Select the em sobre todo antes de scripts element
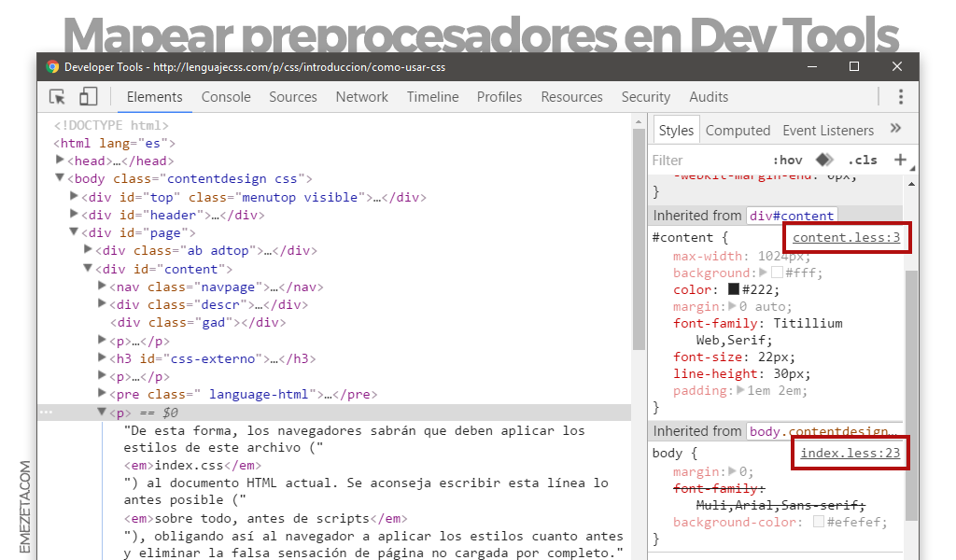The height and width of the screenshot is (560, 956). [265, 519]
